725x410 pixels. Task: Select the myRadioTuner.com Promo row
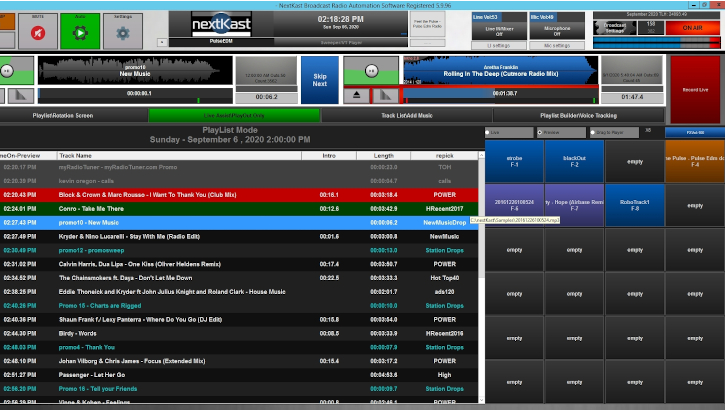pyautogui.click(x=239, y=167)
